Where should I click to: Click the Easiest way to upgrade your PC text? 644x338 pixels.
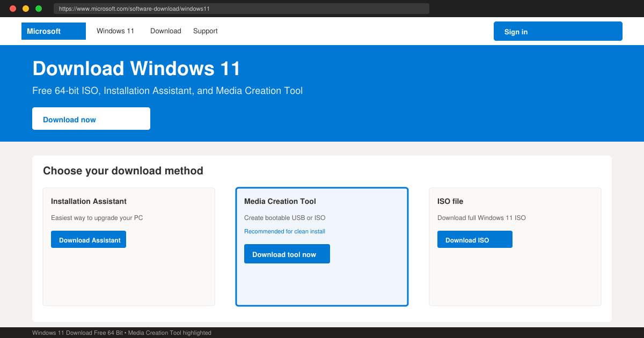tap(97, 218)
